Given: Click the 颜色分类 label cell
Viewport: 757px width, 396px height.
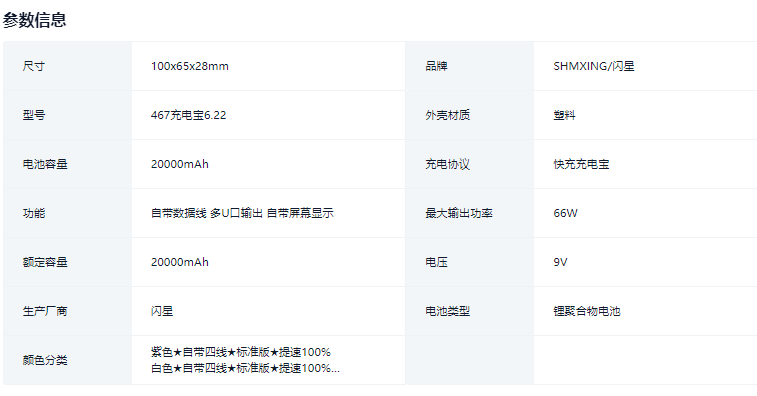Looking at the screenshot, I should [x=67, y=360].
